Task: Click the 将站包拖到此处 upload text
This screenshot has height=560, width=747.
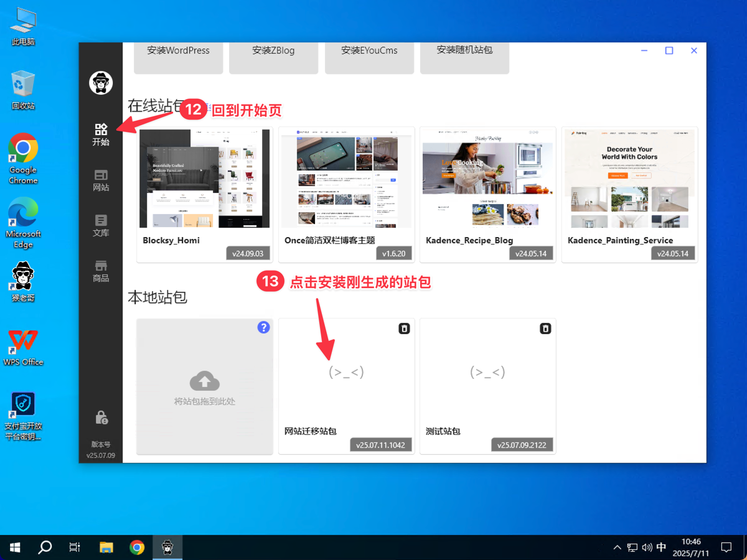Action: 205,401
